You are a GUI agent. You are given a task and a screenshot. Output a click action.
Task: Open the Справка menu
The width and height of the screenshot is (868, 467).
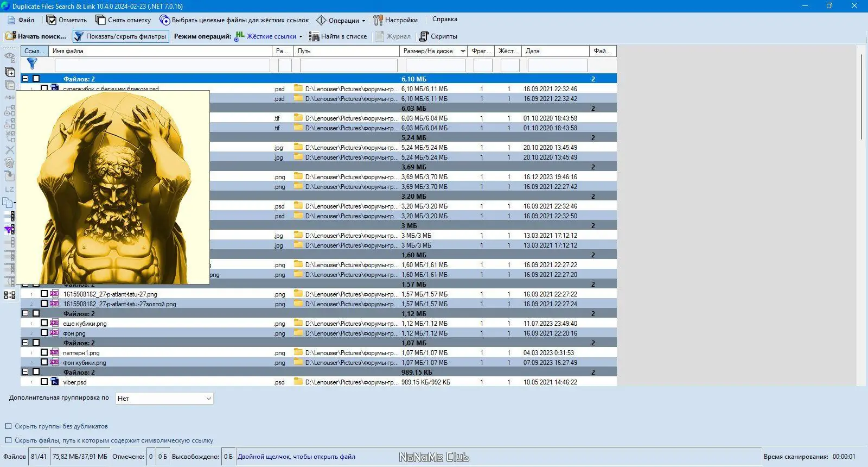(445, 20)
